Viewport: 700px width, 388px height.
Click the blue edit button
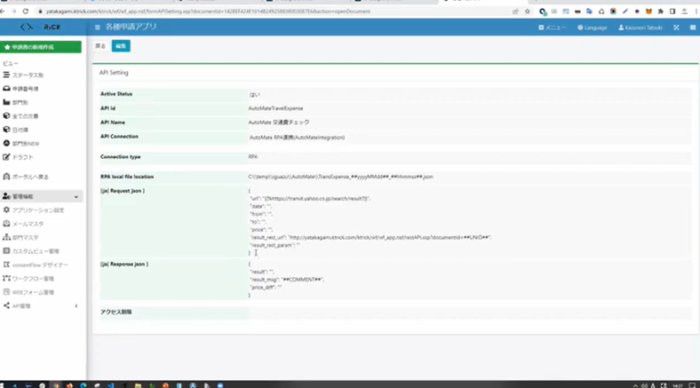coord(121,46)
